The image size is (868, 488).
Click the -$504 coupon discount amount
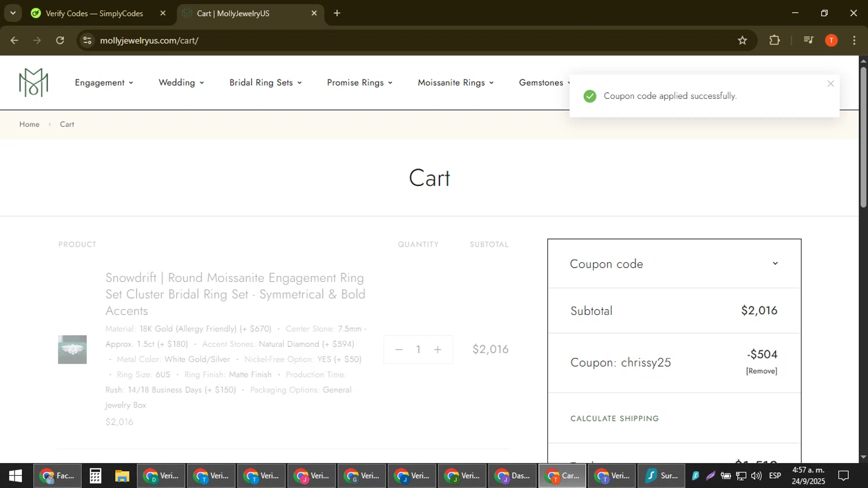click(x=762, y=354)
